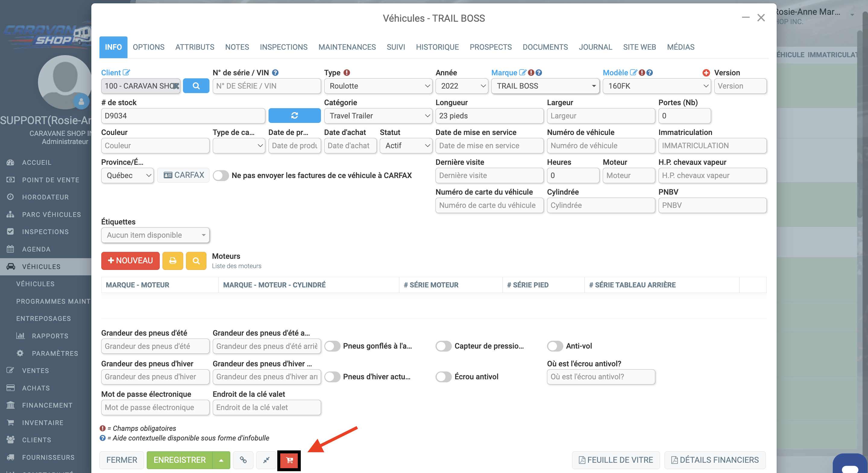Toggle do-not-send invoices to CARFAX switch
Image resolution: width=868 pixels, height=473 pixels.
(x=221, y=176)
